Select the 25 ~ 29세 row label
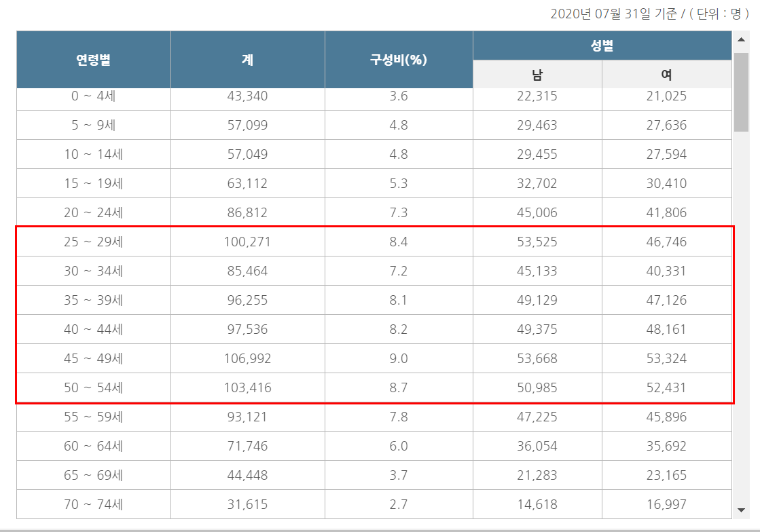760x532 pixels. pos(94,242)
